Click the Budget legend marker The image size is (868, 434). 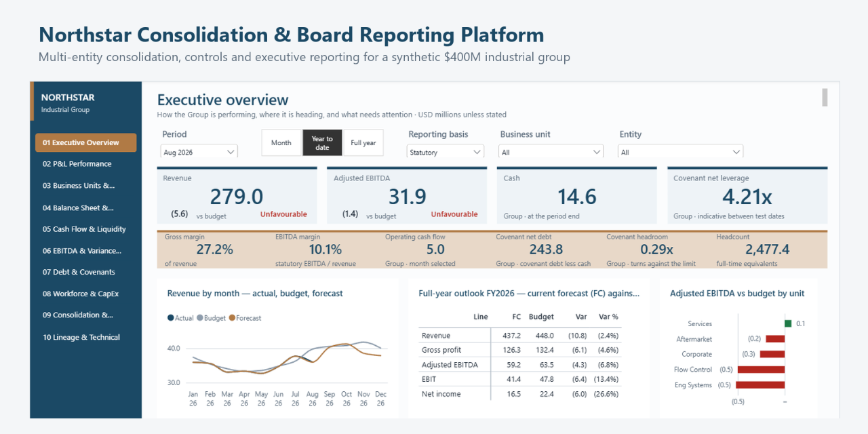pos(200,318)
